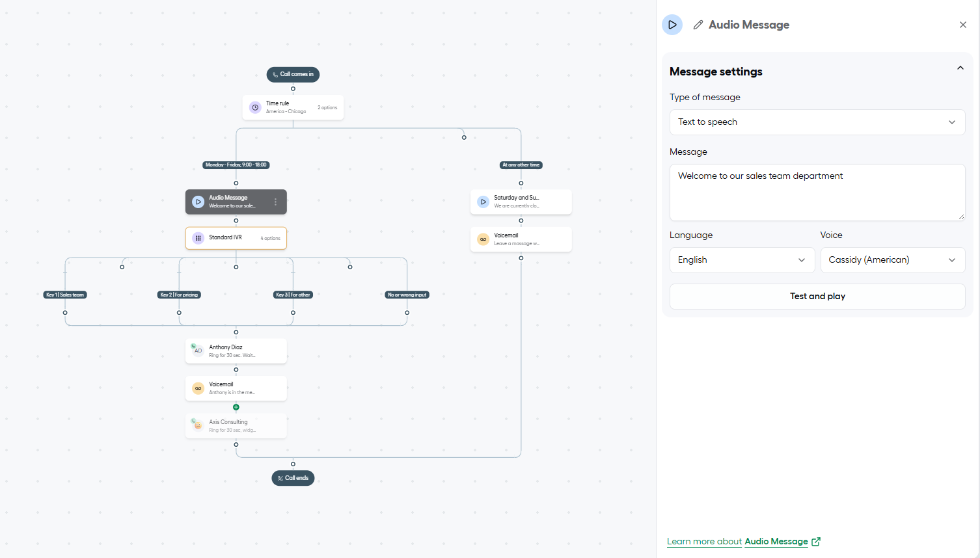Image resolution: width=980 pixels, height=558 pixels.
Task: Select the Key 2 | For pricing branch
Action: (x=180, y=295)
